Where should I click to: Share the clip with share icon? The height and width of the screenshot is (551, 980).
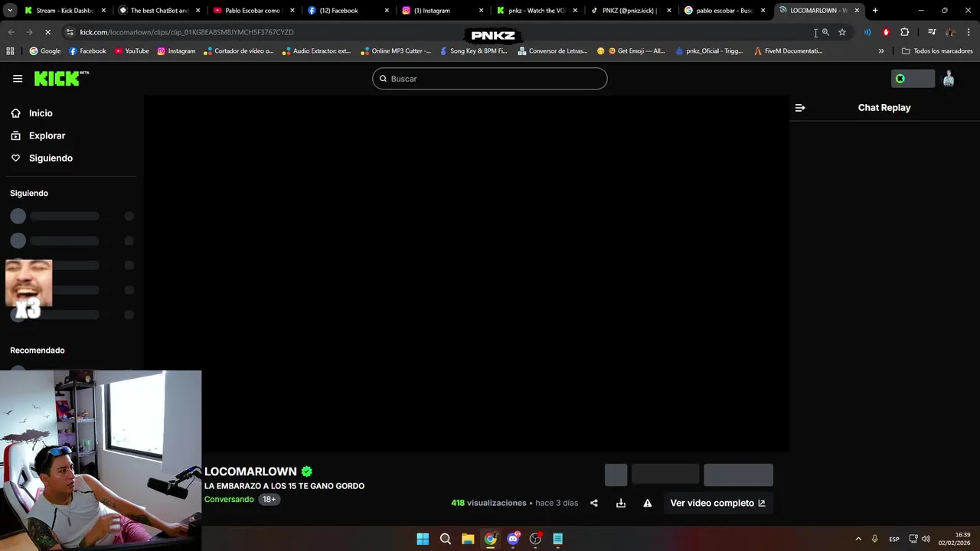(594, 503)
